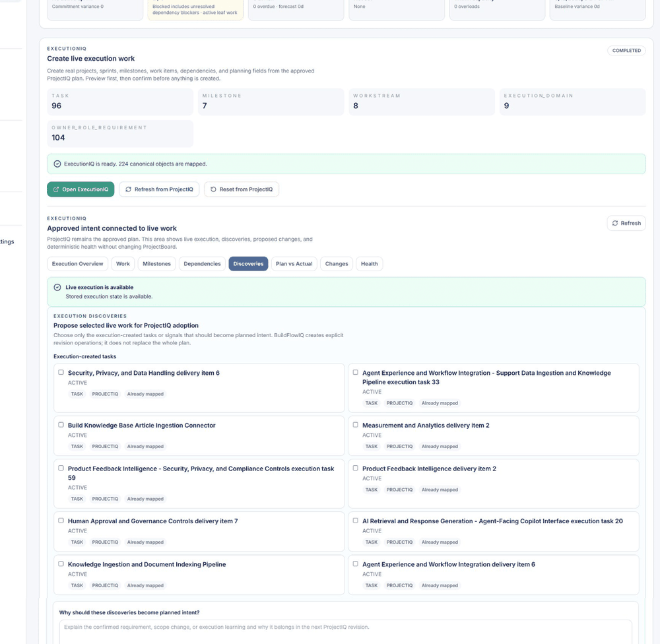Switch to the Dependencies tab
660x644 pixels.
coord(202,264)
